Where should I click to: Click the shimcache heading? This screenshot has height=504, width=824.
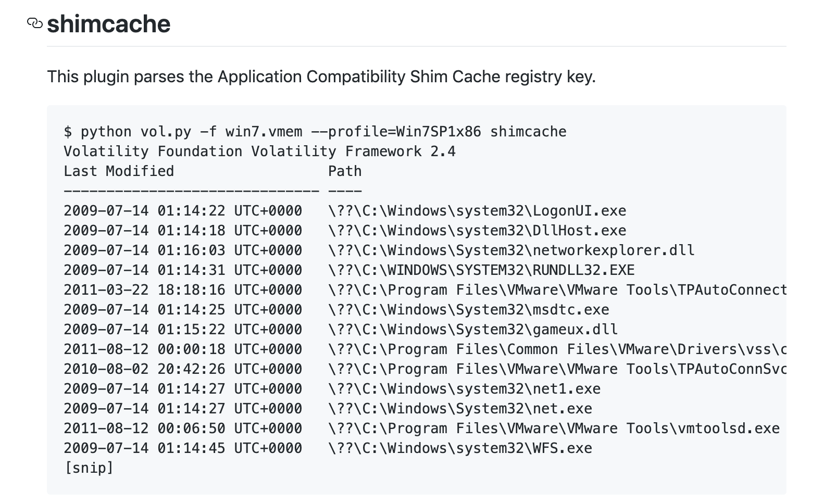108,24
